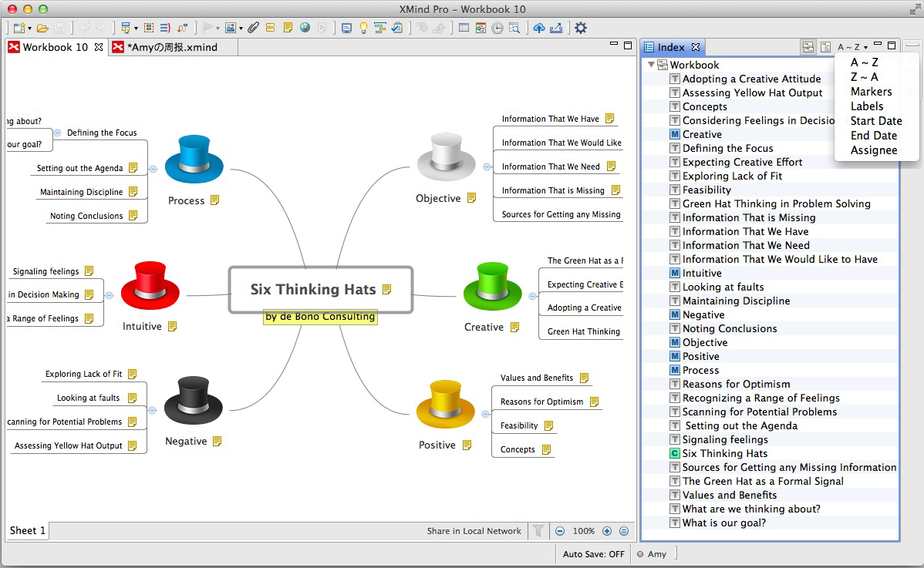The image size is (924, 568).
Task: Add a boundary around selected topics
Action: pos(149,28)
